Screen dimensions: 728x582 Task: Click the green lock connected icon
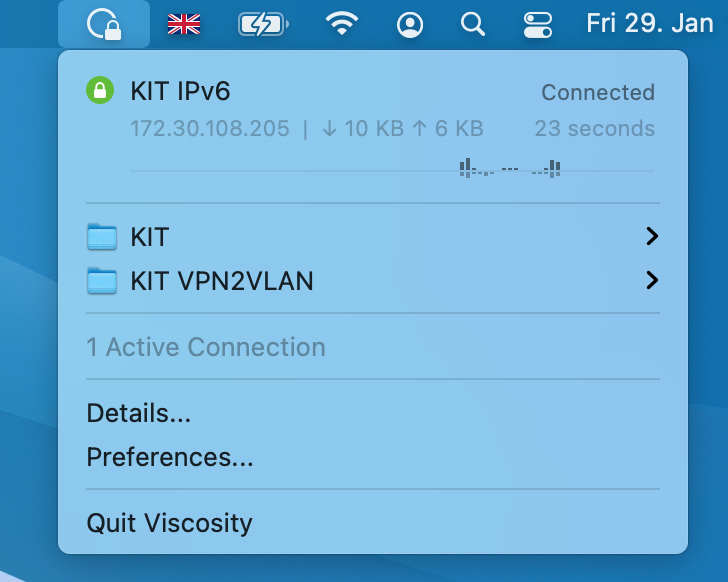98,92
